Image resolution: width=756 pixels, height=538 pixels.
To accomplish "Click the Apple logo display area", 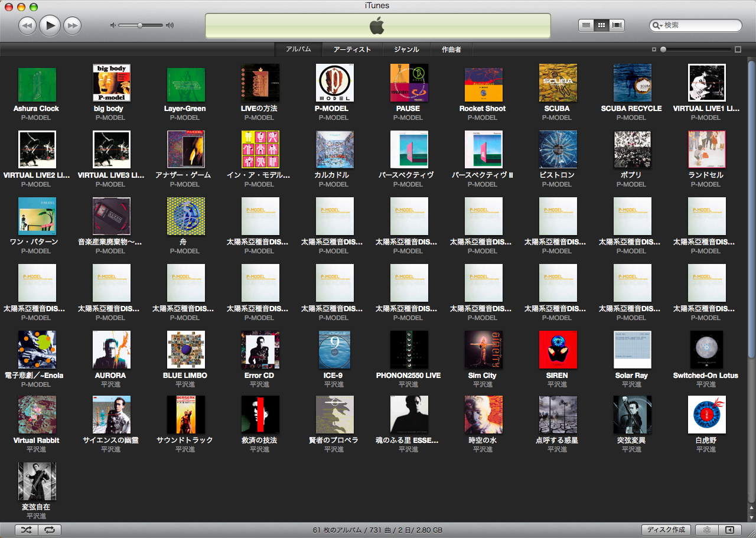I will 378,26.
